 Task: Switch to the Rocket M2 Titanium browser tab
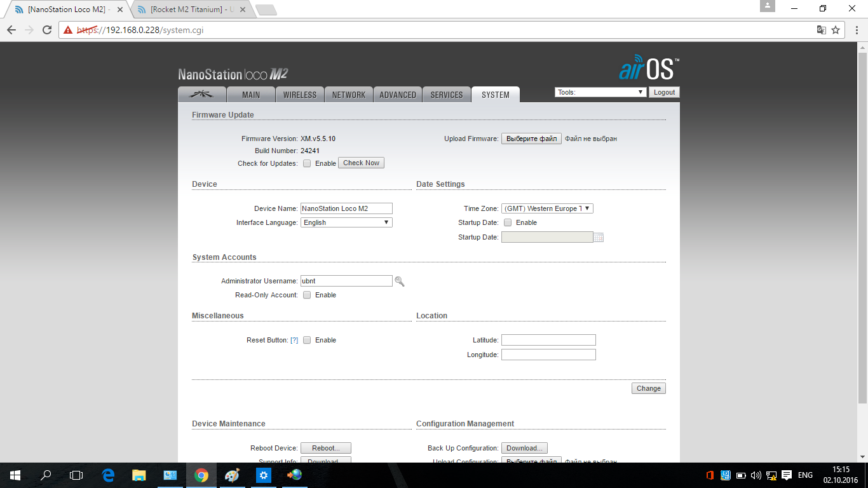click(191, 10)
